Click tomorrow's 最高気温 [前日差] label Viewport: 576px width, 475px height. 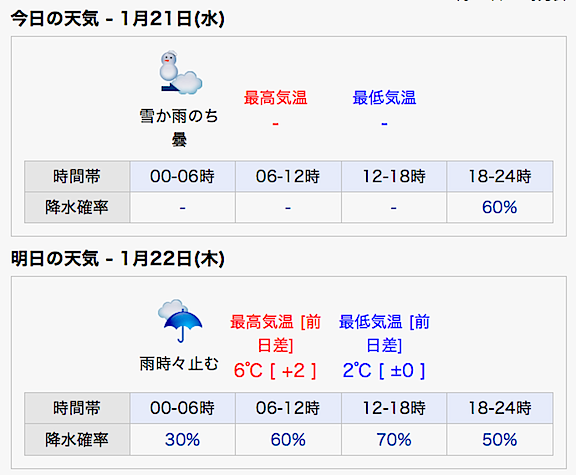(x=275, y=334)
